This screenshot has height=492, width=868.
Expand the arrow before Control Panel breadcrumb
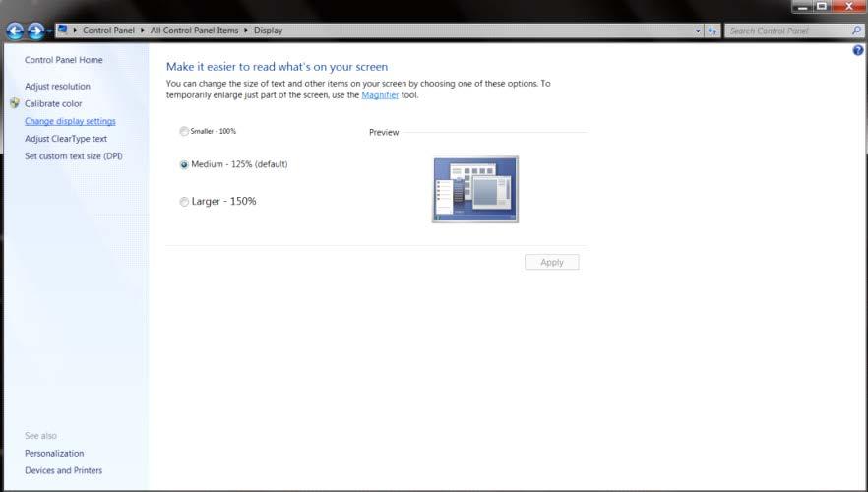[75, 30]
